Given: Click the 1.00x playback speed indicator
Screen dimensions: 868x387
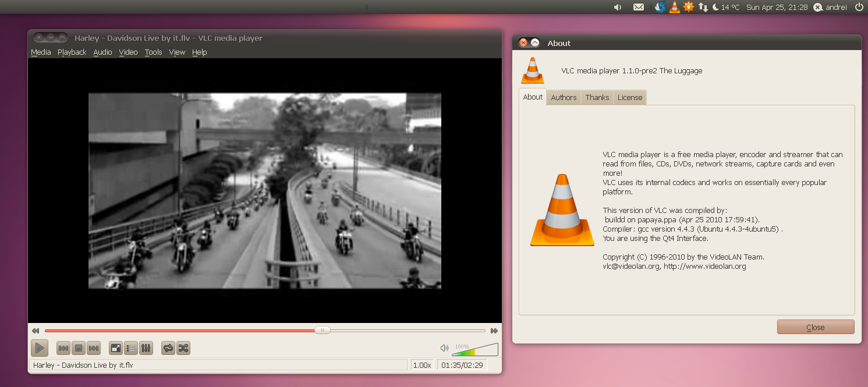Looking at the screenshot, I should [422, 365].
